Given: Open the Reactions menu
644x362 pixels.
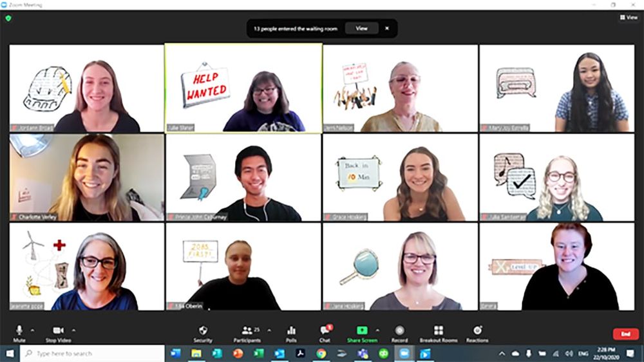Looking at the screenshot, I should pyautogui.click(x=477, y=334).
